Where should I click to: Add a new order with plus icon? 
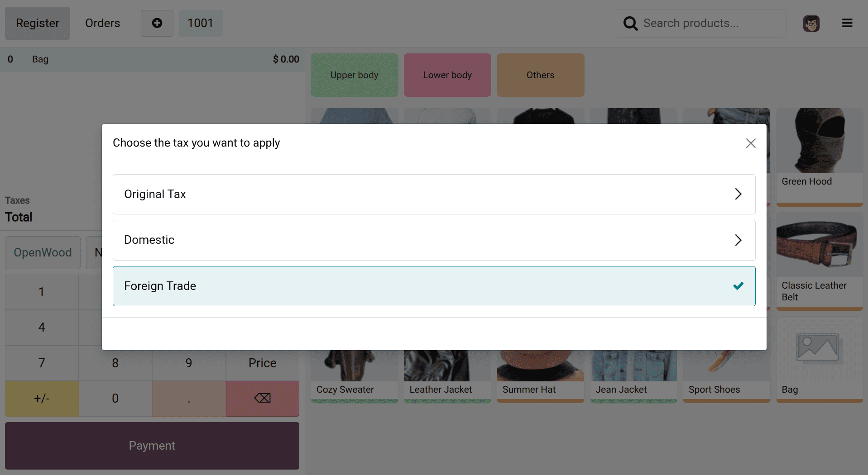pos(157,23)
